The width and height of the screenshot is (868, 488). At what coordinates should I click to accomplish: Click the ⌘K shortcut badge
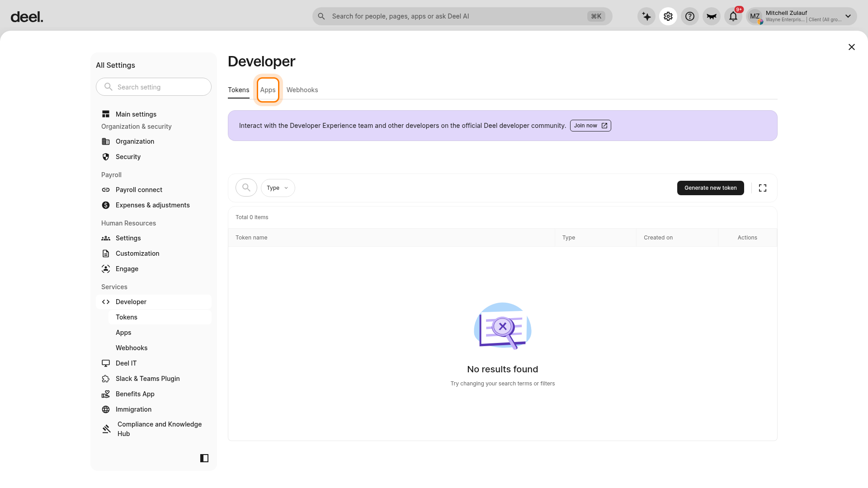pos(596,16)
